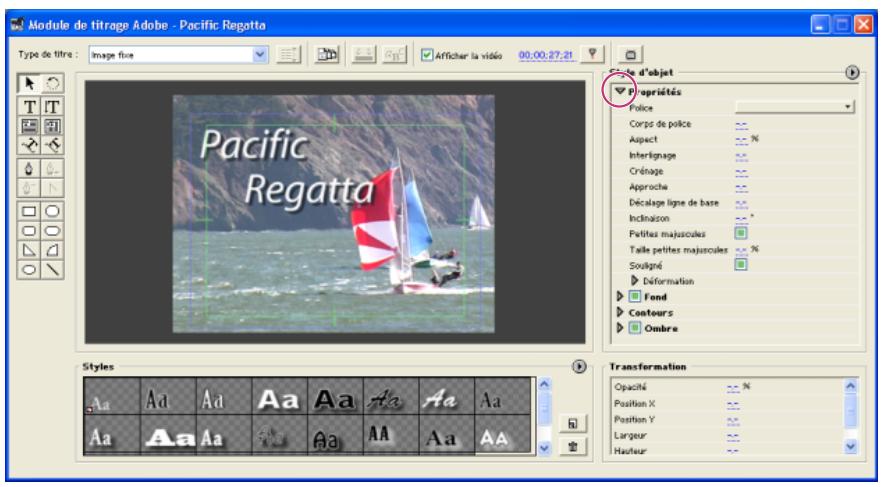
Task: Select the Rounded-Corner Rectangle tool
Action: click(29, 231)
